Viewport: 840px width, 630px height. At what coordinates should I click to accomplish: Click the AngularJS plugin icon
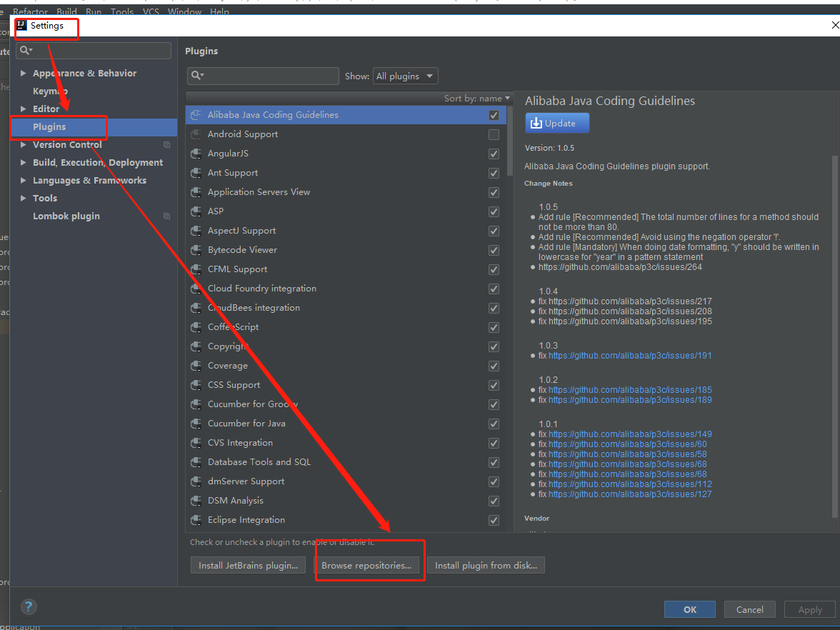196,153
